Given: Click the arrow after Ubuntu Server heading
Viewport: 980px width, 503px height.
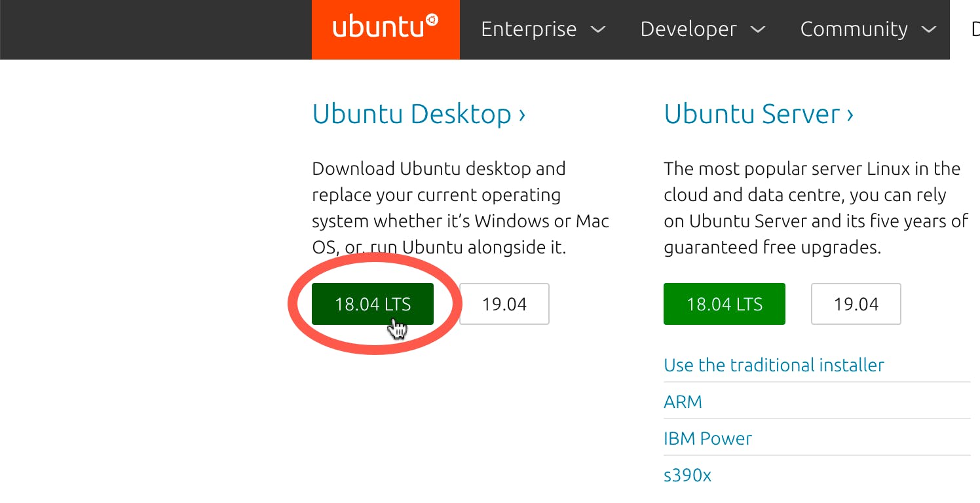Looking at the screenshot, I should click(850, 115).
